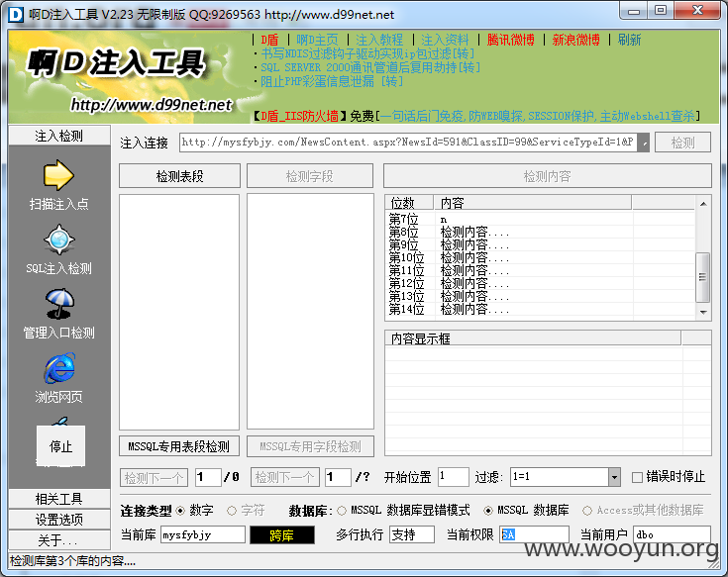Click the 检测表段 button

[x=179, y=176]
